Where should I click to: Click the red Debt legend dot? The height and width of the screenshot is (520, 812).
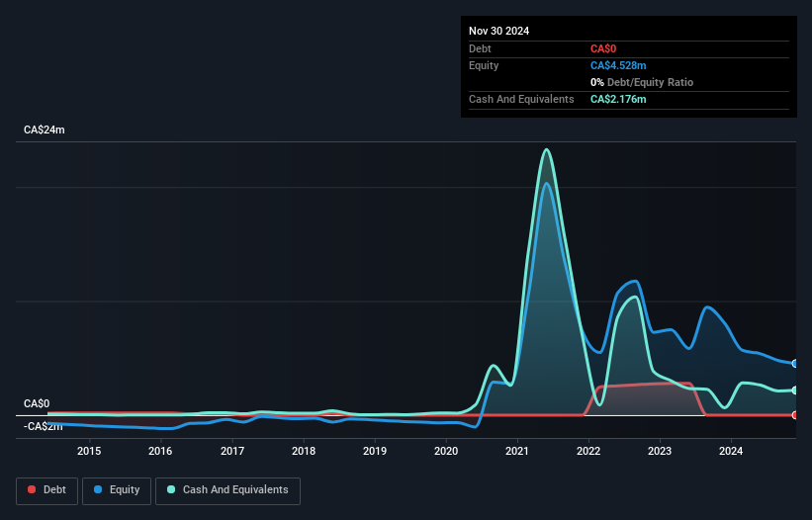point(32,489)
